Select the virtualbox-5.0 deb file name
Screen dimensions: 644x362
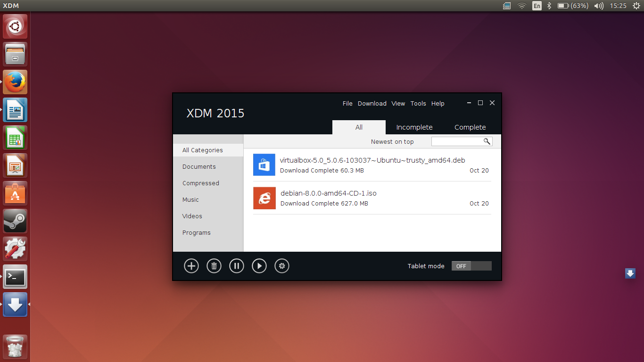click(x=372, y=160)
